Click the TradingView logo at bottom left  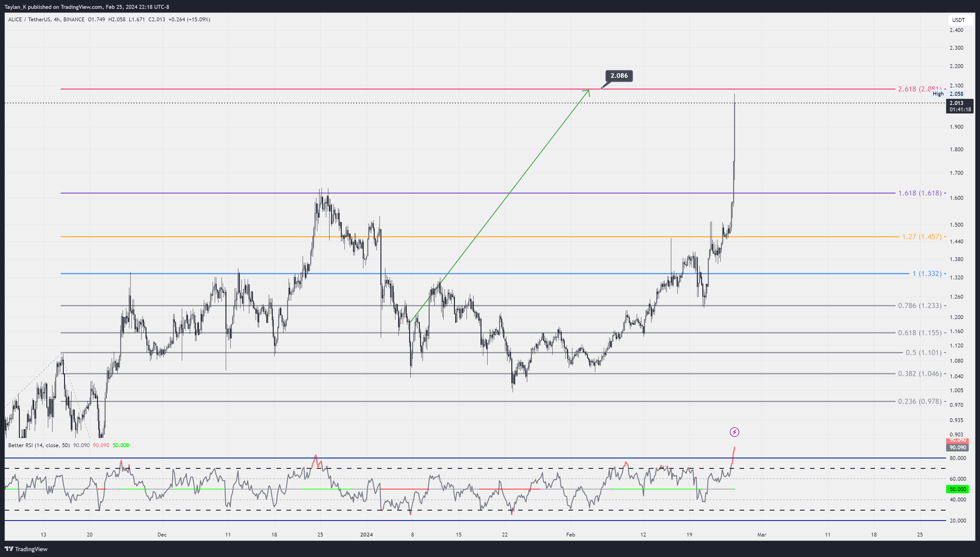coord(26,549)
